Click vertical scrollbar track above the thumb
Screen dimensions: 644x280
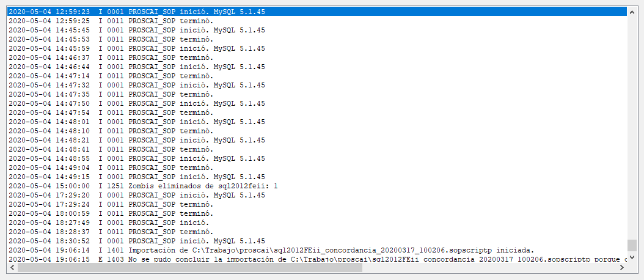coord(632,128)
